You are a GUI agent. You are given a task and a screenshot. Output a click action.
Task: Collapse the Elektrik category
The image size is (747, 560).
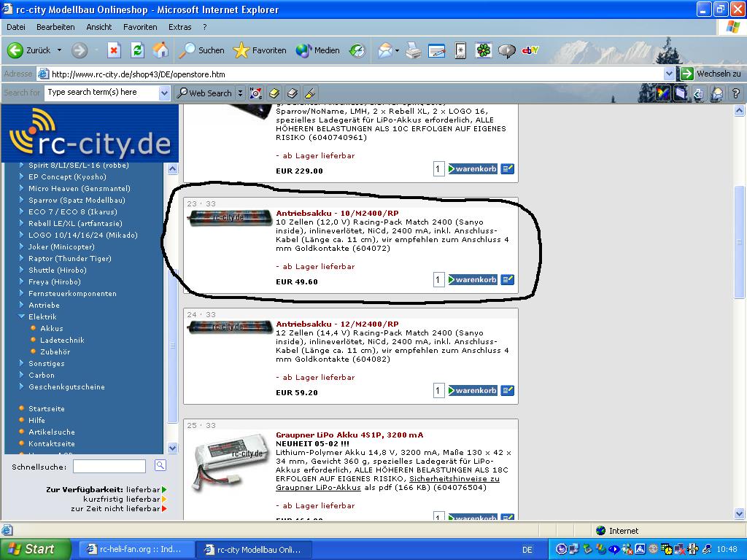[x=21, y=316]
